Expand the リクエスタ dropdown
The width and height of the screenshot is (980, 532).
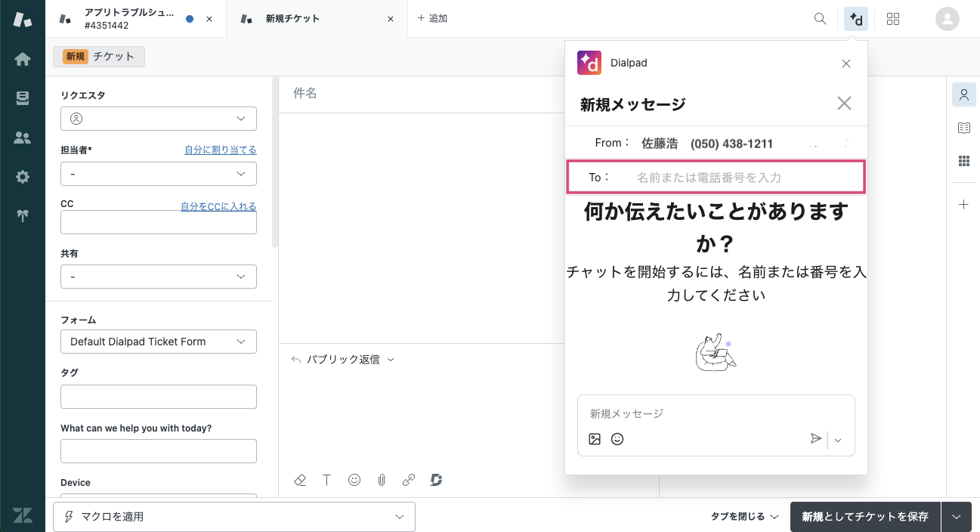coord(159,119)
